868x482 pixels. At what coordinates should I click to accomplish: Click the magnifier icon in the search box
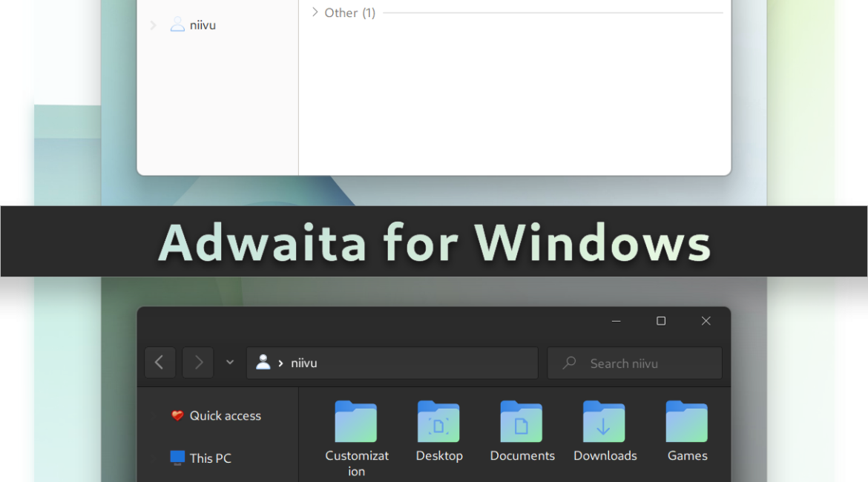click(x=569, y=363)
